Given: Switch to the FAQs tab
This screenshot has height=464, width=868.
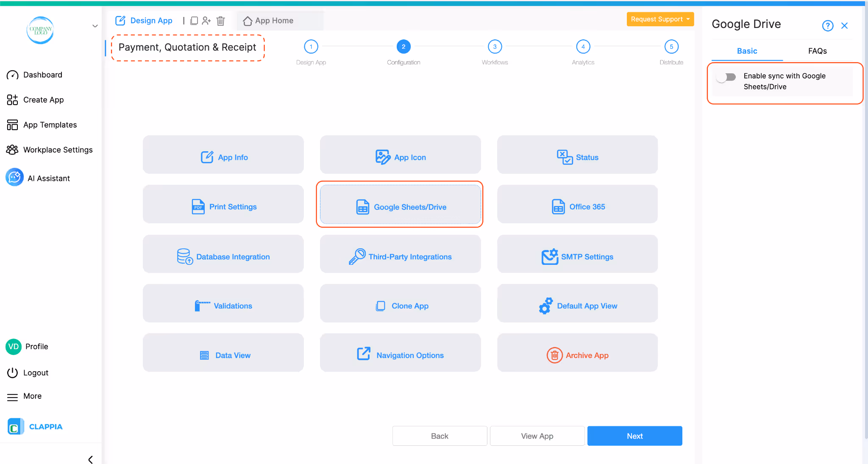Looking at the screenshot, I should pos(817,51).
